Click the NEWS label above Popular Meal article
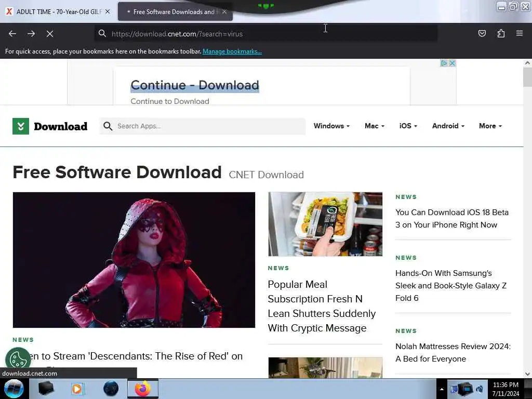Screen dimensions: 532x399 click(x=278, y=268)
